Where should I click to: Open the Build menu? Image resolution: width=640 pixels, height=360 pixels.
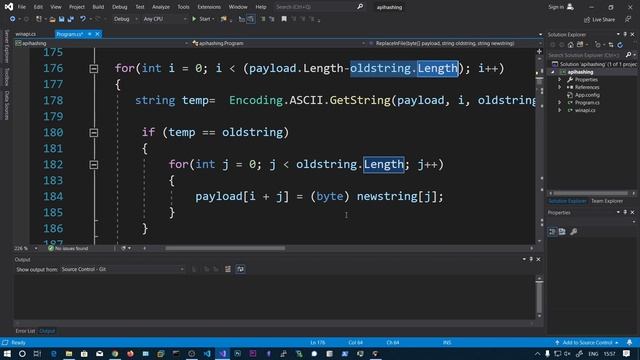(98, 7)
